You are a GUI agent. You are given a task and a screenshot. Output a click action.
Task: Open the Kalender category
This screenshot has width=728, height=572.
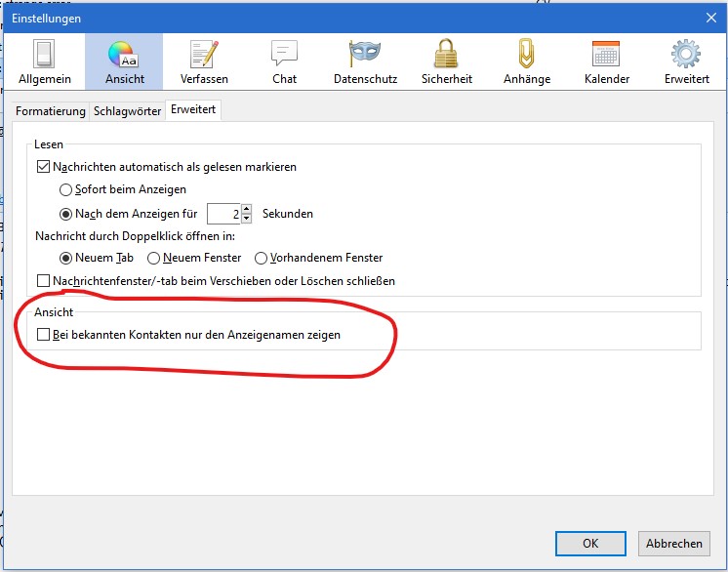(x=606, y=61)
